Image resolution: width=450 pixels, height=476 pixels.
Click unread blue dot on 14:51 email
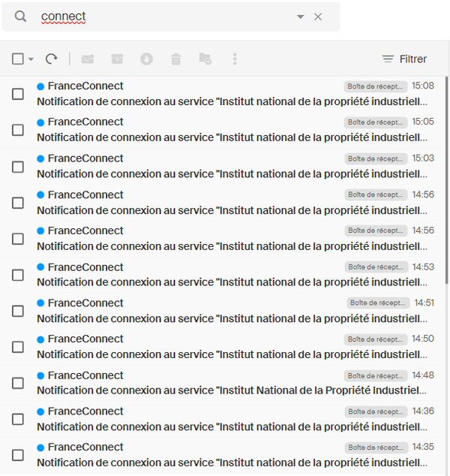point(40,303)
